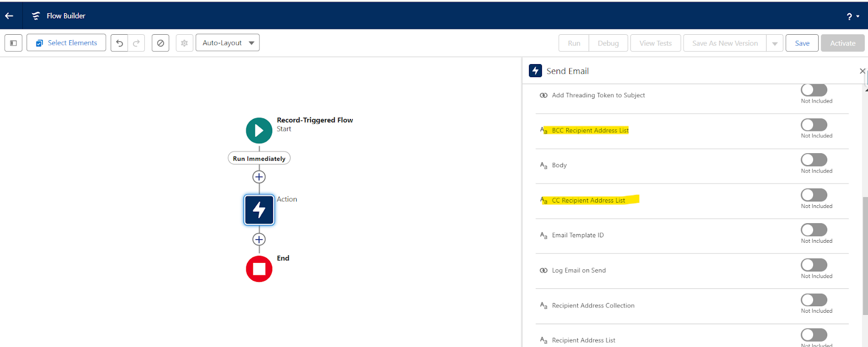Click Save As New Version

pyautogui.click(x=725, y=43)
